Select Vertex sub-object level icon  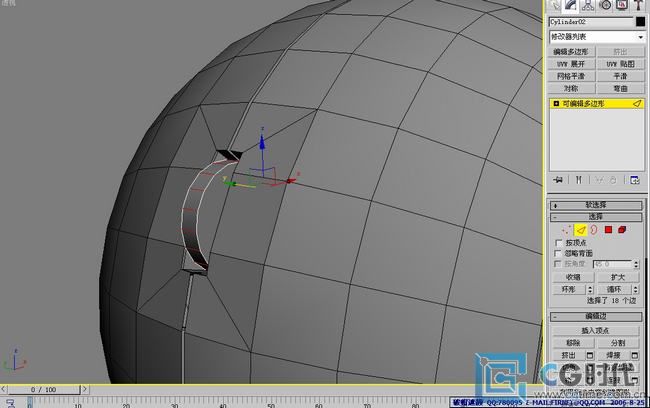click(x=567, y=230)
